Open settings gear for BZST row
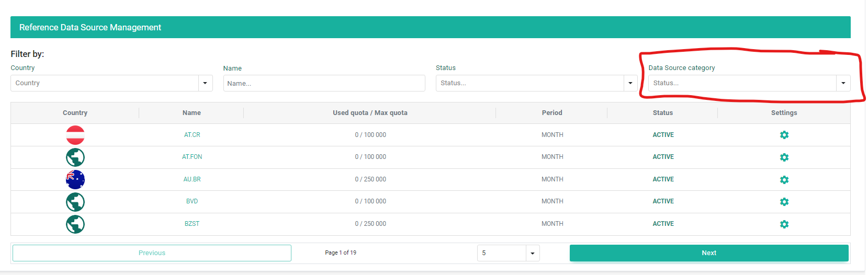Image resolution: width=868 pixels, height=275 pixels. point(784,224)
